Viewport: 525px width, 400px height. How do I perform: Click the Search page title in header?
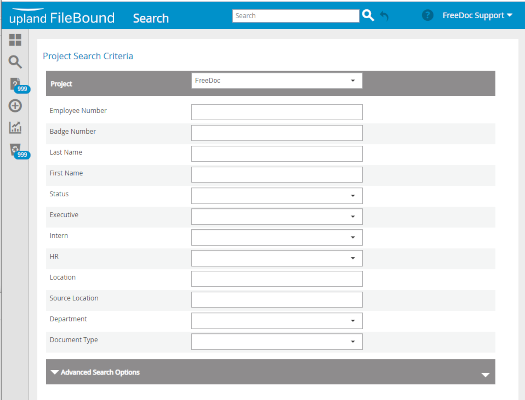(x=151, y=18)
